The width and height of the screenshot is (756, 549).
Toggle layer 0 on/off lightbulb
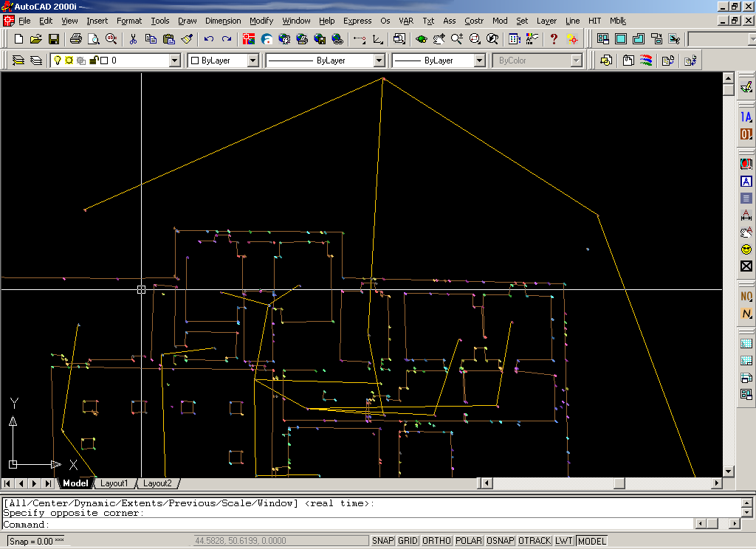pos(58,61)
